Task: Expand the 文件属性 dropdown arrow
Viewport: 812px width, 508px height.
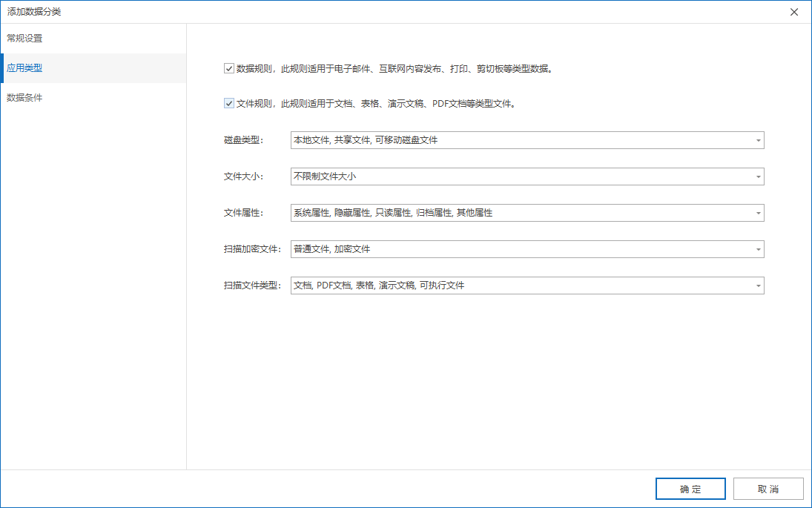Action: pos(758,213)
